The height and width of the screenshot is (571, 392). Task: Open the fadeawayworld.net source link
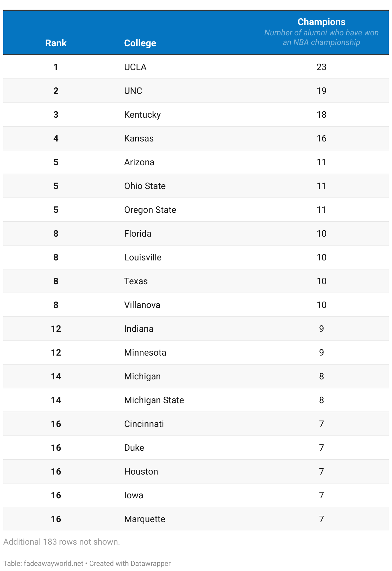53,563
